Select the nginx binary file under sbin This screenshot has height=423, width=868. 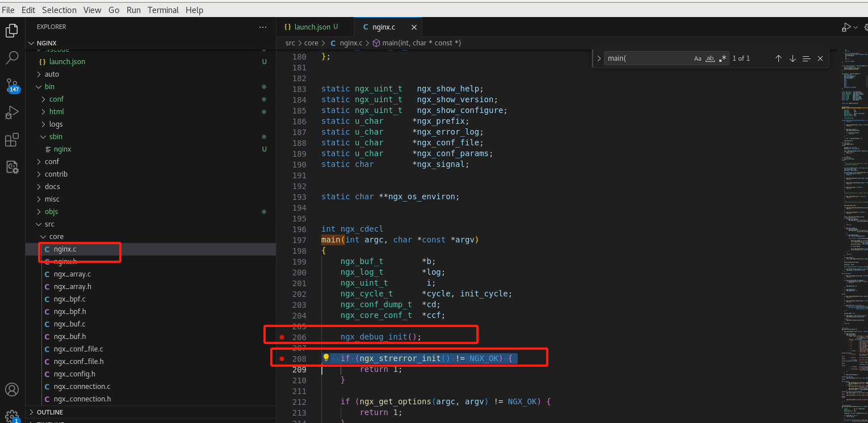pyautogui.click(x=150, y=149)
